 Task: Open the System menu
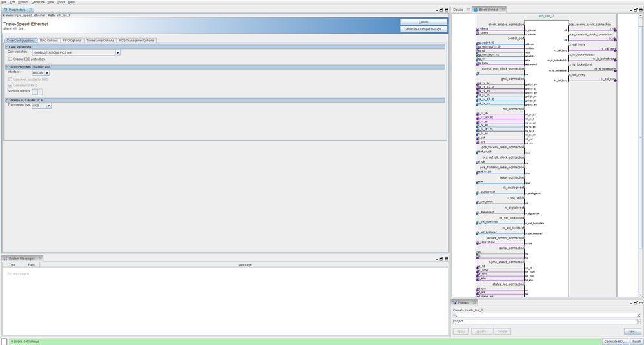pyautogui.click(x=23, y=2)
